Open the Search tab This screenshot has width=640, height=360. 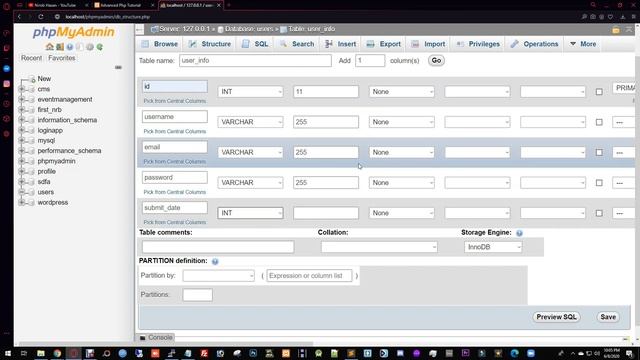coord(297,44)
